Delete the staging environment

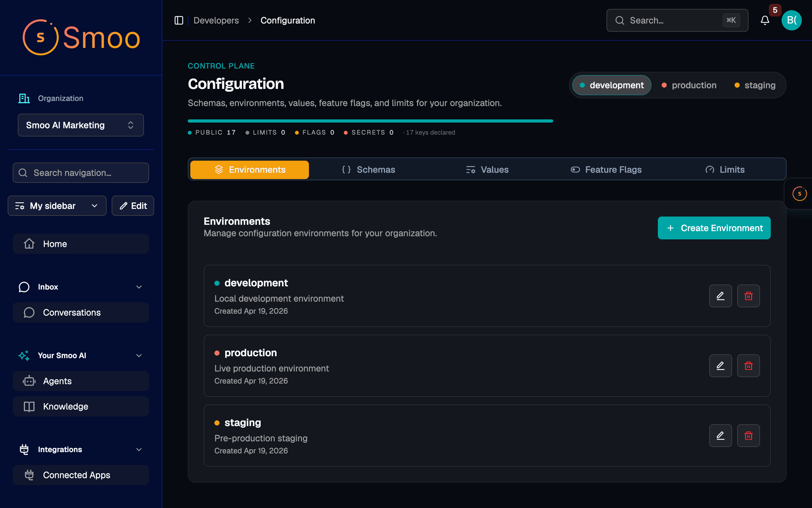coord(748,436)
